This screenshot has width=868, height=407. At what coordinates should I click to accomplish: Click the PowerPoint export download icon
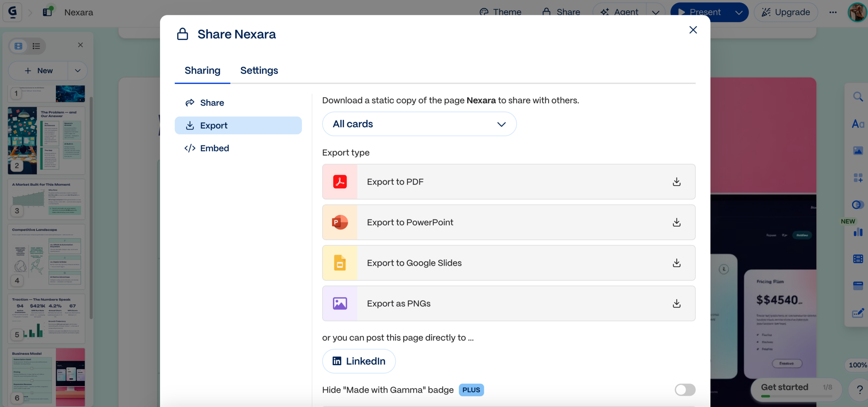676,222
